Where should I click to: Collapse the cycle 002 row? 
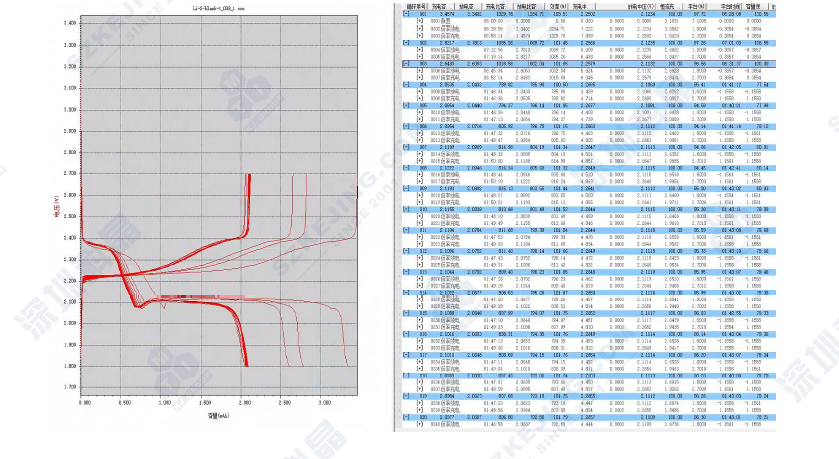[405, 43]
